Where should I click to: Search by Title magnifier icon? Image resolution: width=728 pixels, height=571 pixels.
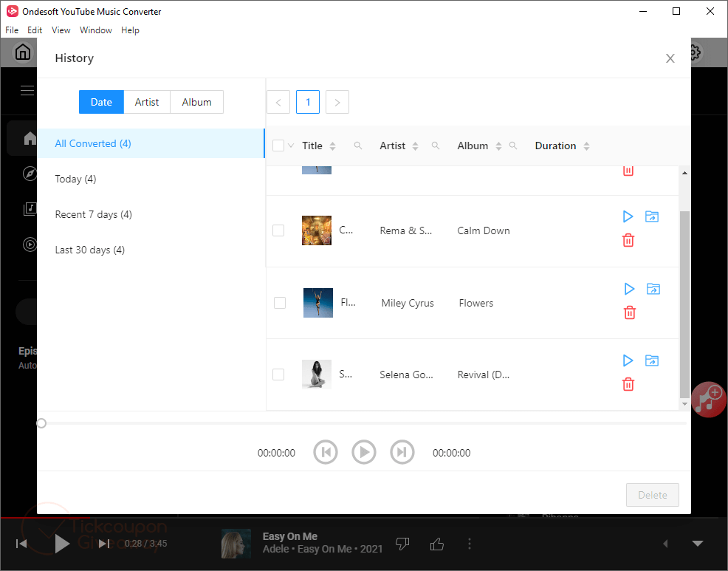click(358, 146)
